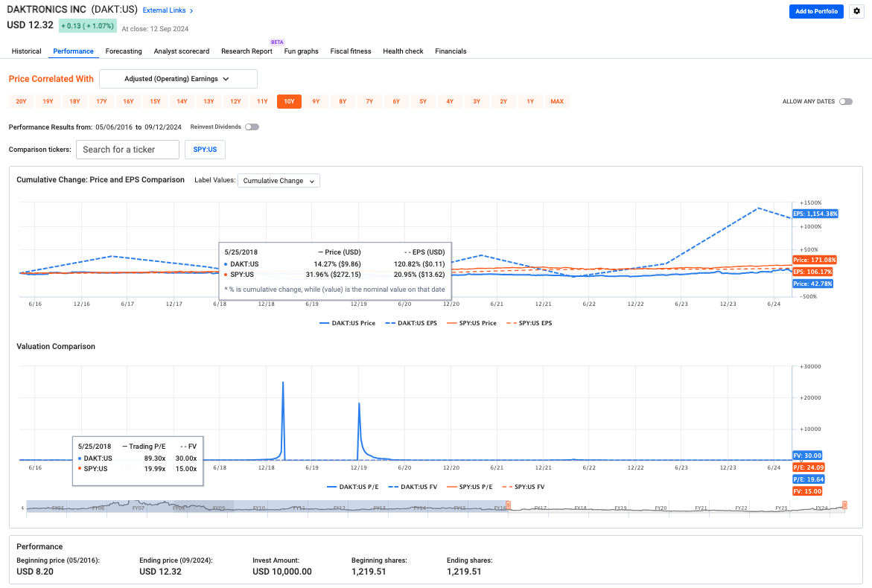Select the 16Y time range
Viewport: 872px width, 588px height.
(x=129, y=102)
